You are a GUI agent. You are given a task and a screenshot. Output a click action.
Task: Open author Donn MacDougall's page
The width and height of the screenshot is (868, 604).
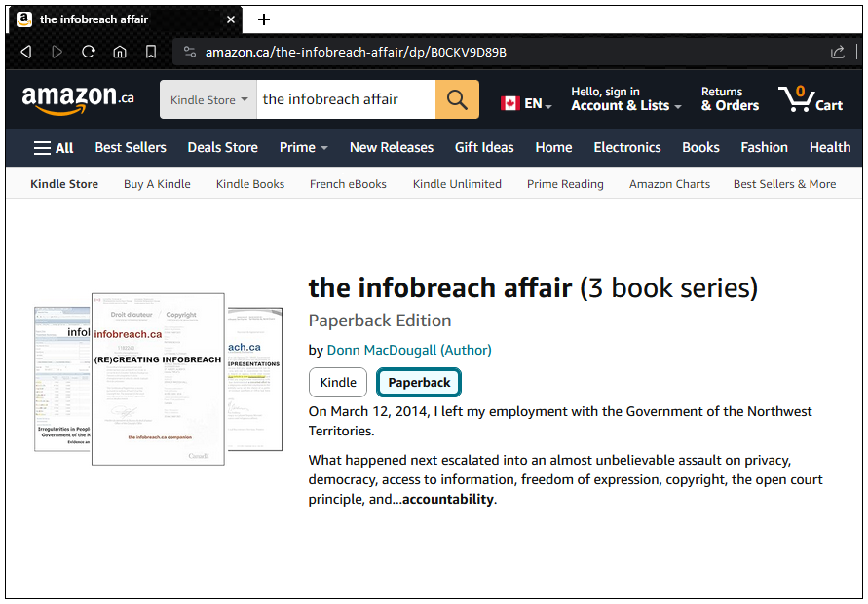pos(409,350)
